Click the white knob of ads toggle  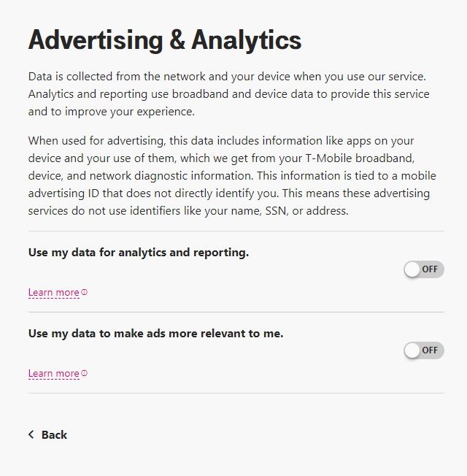pos(413,350)
